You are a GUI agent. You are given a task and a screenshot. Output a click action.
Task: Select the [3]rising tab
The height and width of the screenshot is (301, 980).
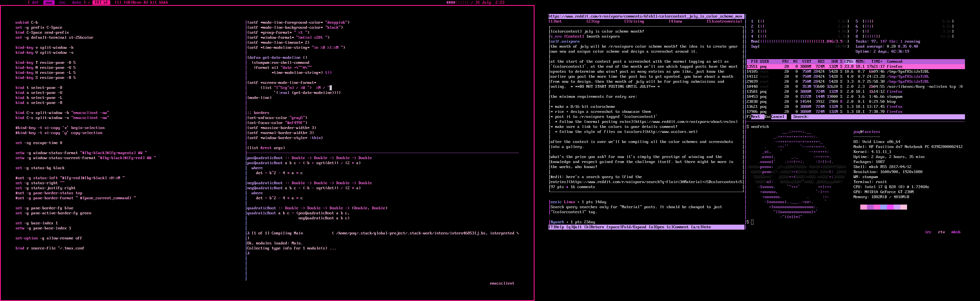tap(634, 22)
